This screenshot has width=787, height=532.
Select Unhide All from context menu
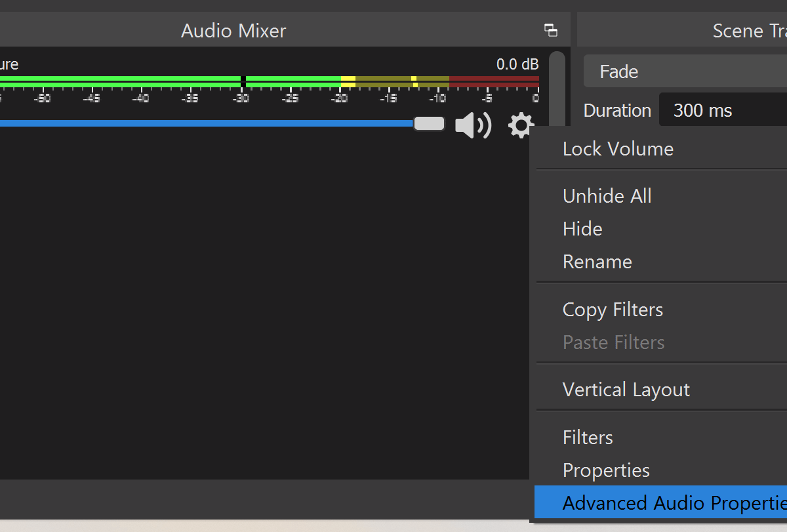607,196
